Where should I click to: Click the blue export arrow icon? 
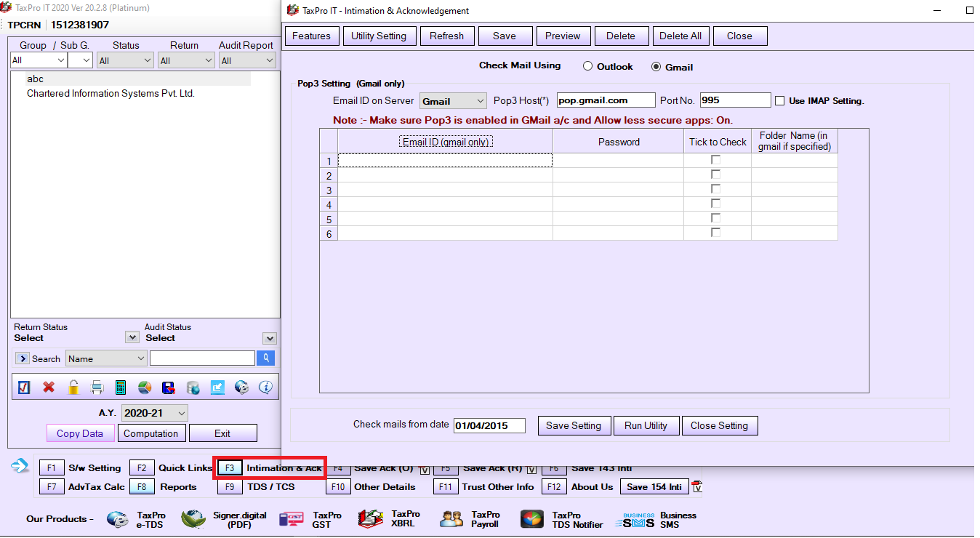(217, 388)
